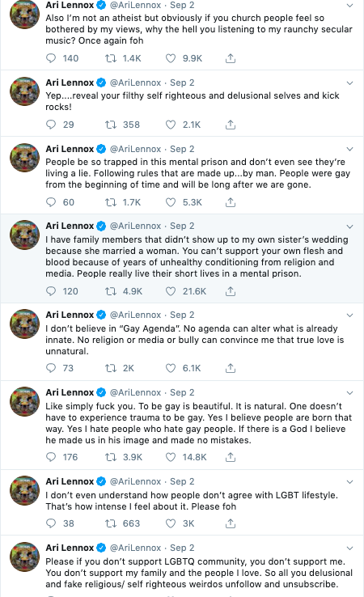This screenshot has width=364, height=597.
Task: Share the tweet with 14.8K likes
Action: tap(231, 457)
